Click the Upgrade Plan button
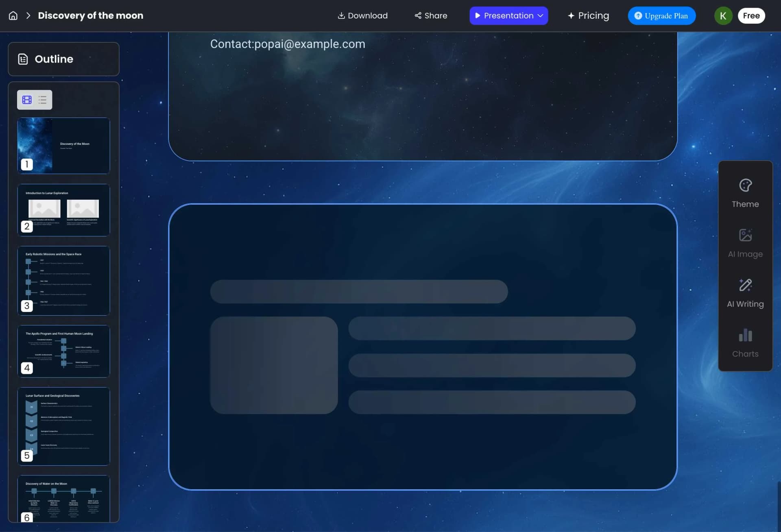The height and width of the screenshot is (532, 781). pyautogui.click(x=661, y=15)
